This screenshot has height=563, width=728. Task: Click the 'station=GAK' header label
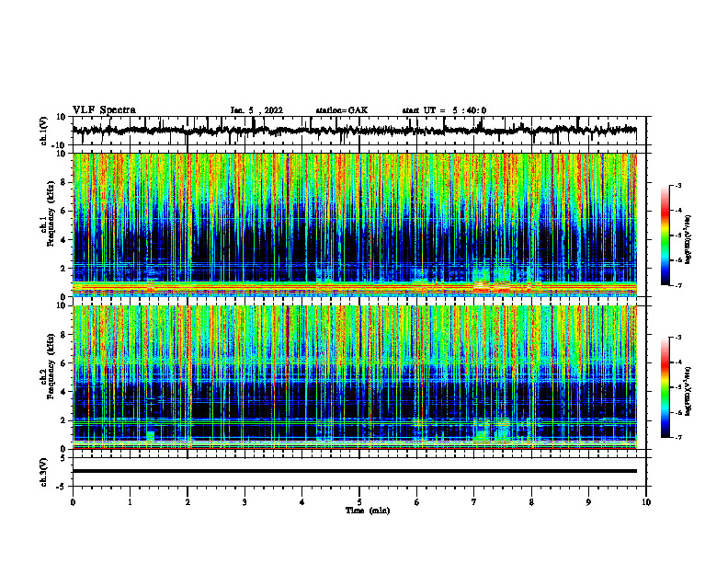(342, 110)
